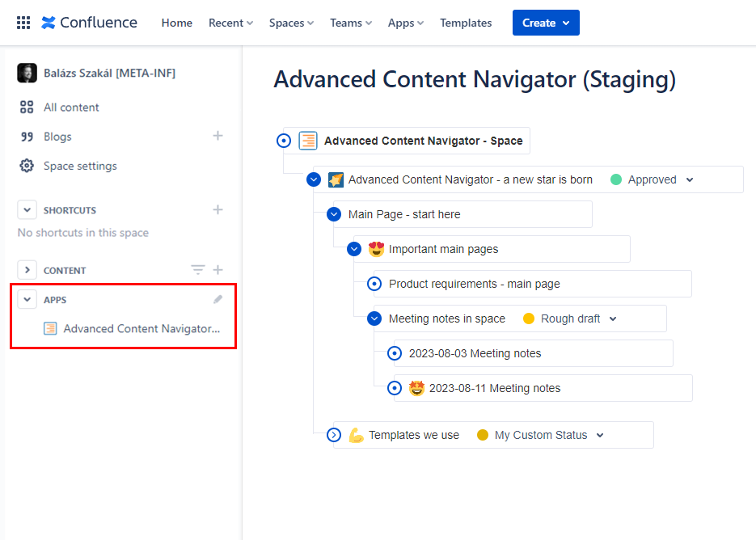
Task: Open 'a new star is born' page
Action: tap(470, 179)
